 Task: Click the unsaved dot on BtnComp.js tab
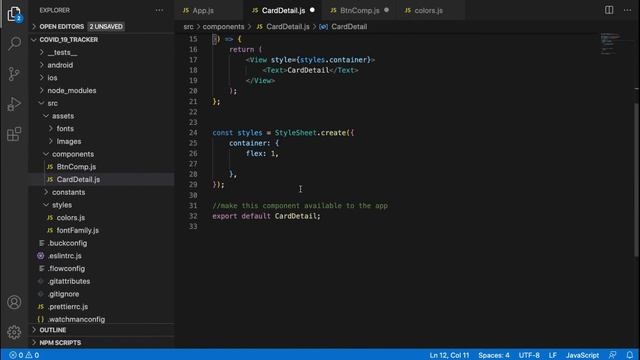pos(387,10)
